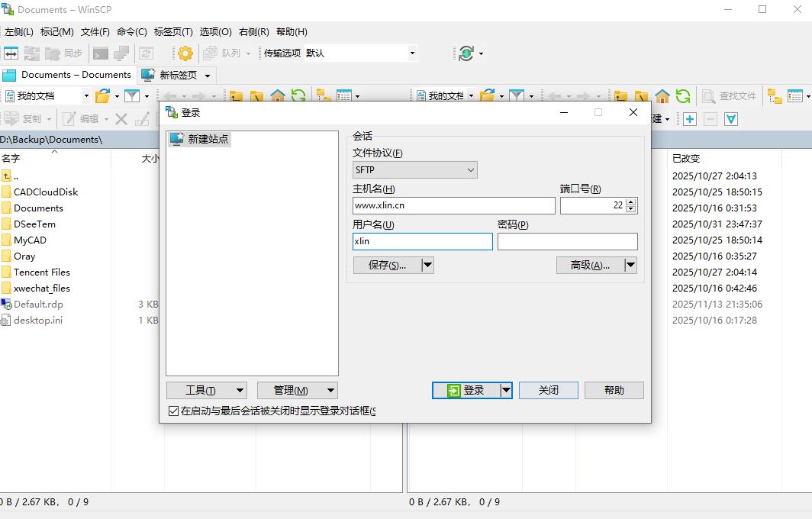Focus the empty 密码 password field
The height and width of the screenshot is (519, 812).
click(x=568, y=241)
